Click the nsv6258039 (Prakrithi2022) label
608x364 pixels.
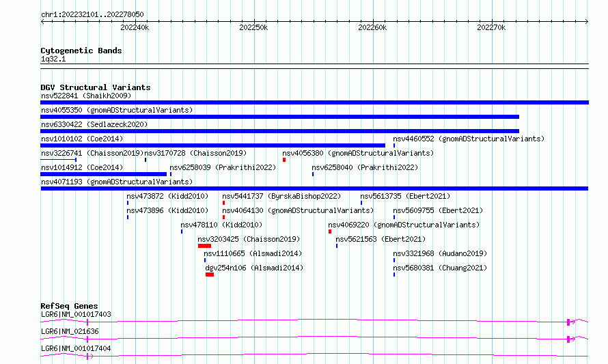click(x=223, y=167)
